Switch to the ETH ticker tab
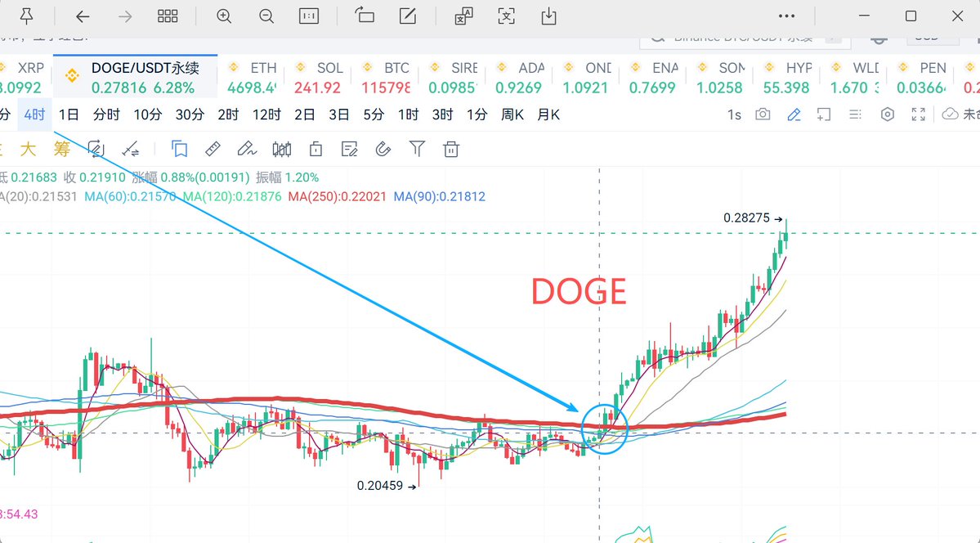Screen dimensions: 980x543 (252, 78)
